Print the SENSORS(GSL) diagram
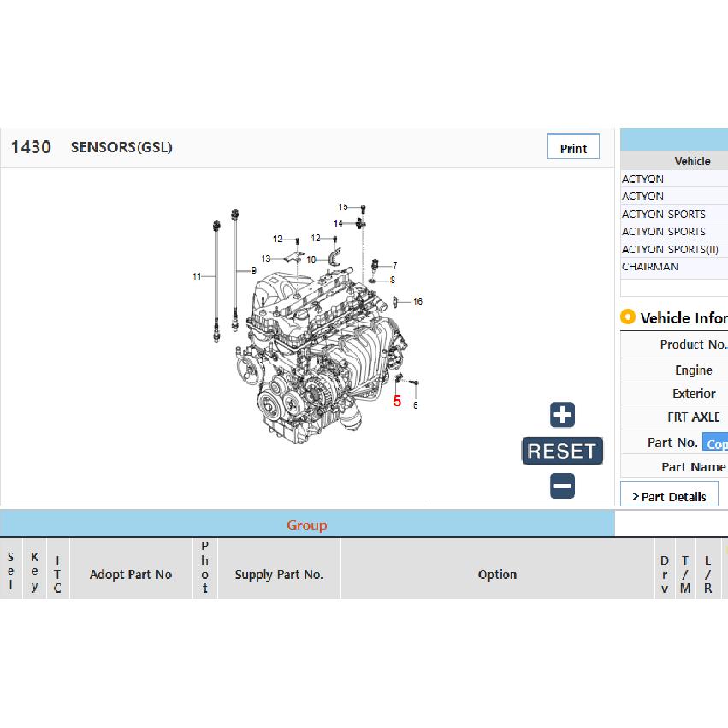The image size is (728, 728). click(x=573, y=147)
